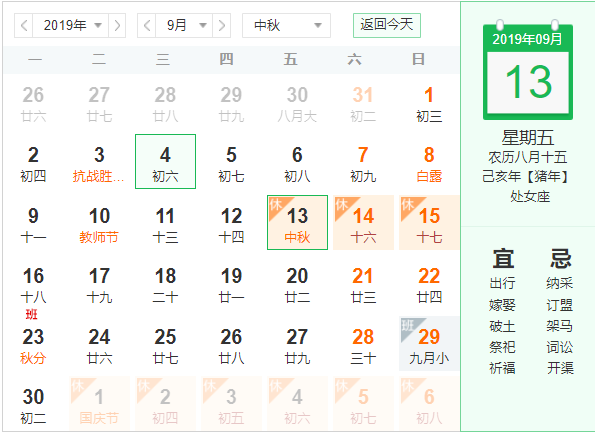Select October 2 初四 holiday date
The width and height of the screenshot is (595, 433).
[165, 404]
